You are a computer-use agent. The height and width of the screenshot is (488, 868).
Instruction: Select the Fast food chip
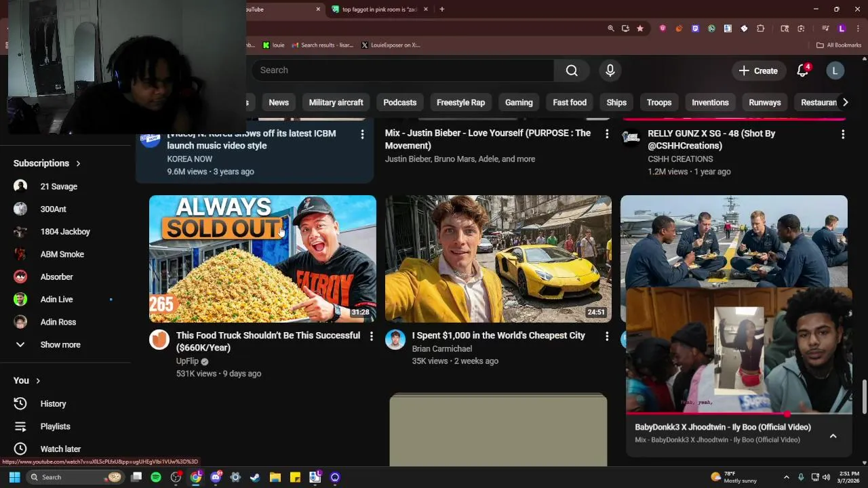(570, 102)
